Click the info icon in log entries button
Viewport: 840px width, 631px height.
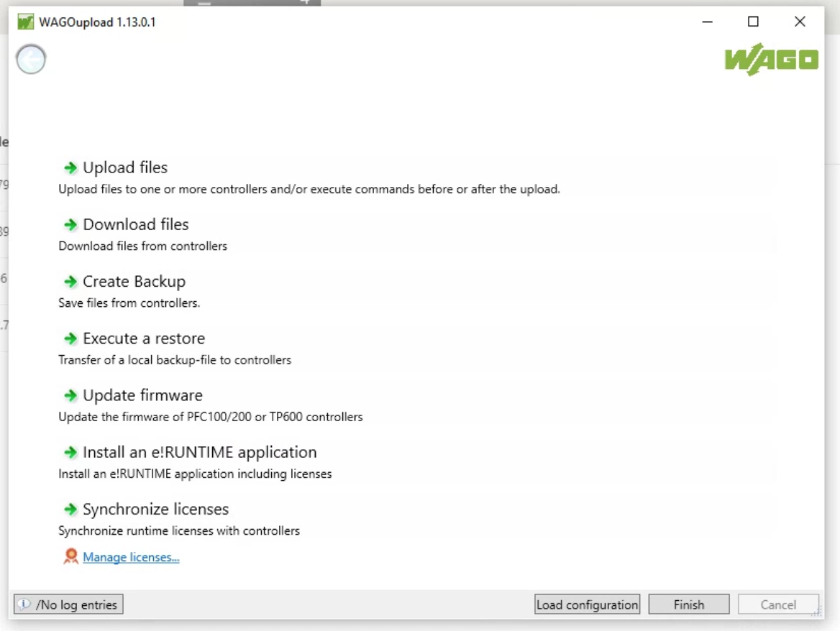pyautogui.click(x=24, y=604)
